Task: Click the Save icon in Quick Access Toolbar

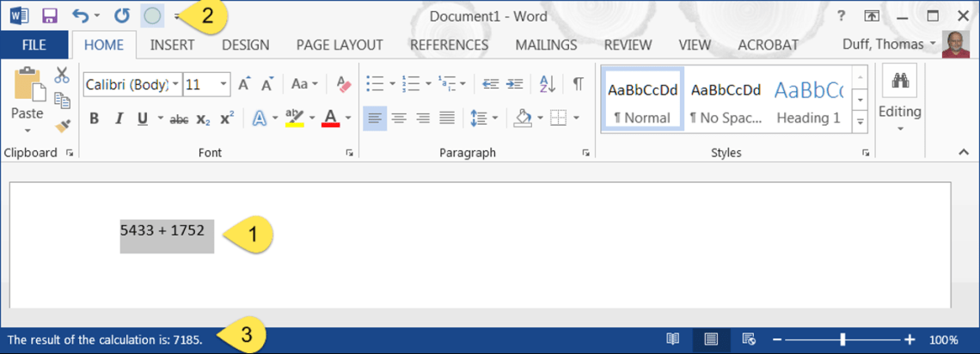Action: (49, 15)
